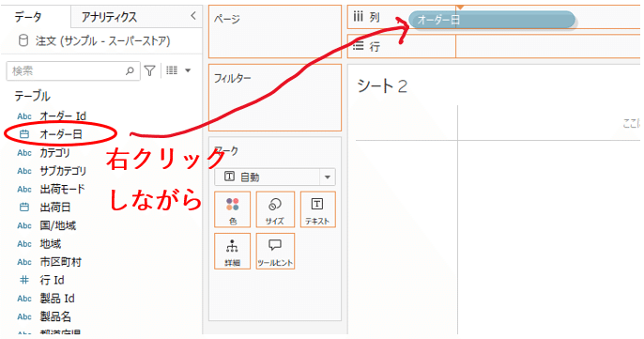Select the 国/地域 field
The width and height of the screenshot is (644, 339).
58,225
